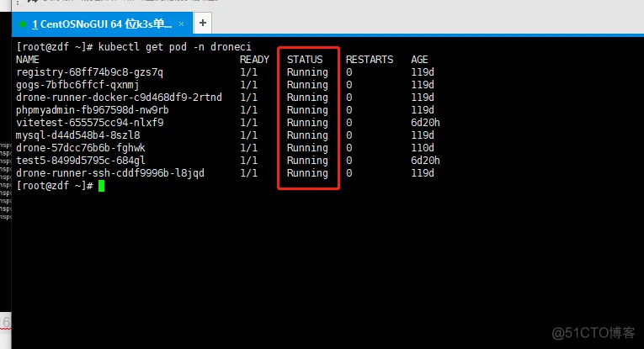The image size is (644, 349).
Task: Click the 6d20h age of test5 pod
Action: pos(425,161)
